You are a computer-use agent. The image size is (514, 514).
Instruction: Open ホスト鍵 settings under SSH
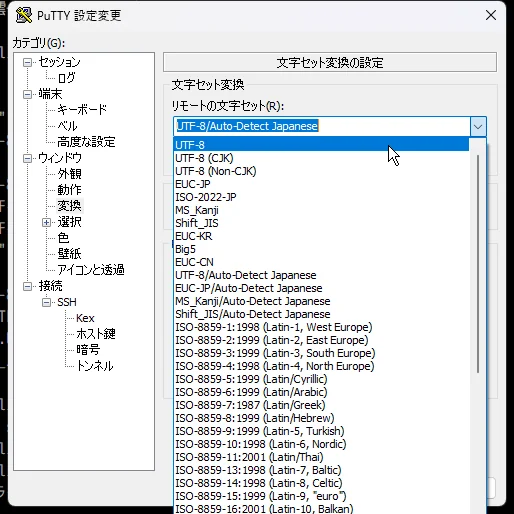click(96, 334)
